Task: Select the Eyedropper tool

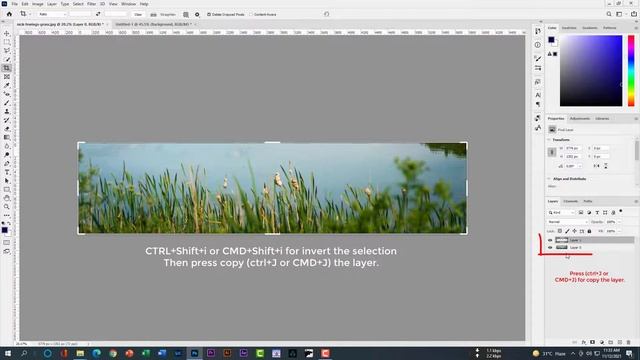Action: [7, 85]
